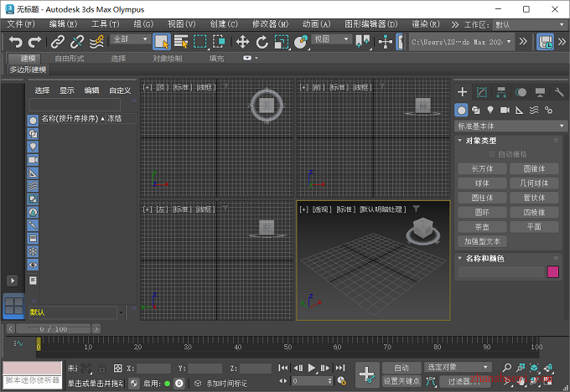This screenshot has height=392, width=570.
Task: Open the Motion command panel tab
Action: [x=521, y=92]
